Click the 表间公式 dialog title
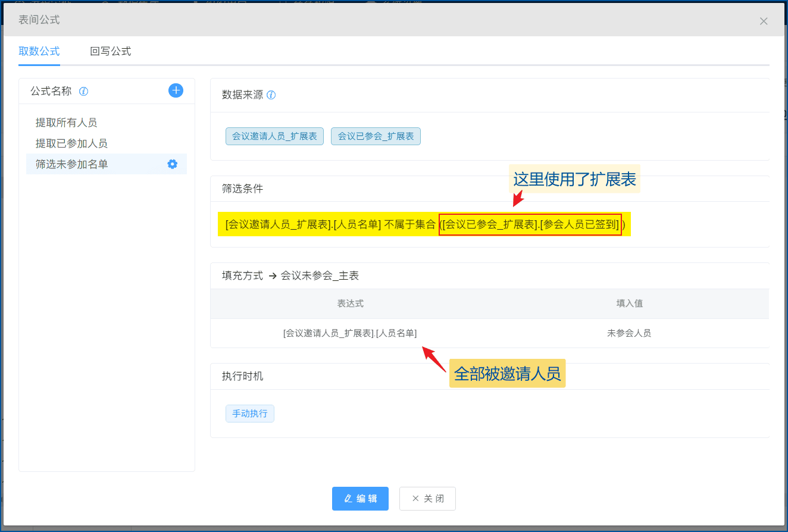 click(39, 20)
